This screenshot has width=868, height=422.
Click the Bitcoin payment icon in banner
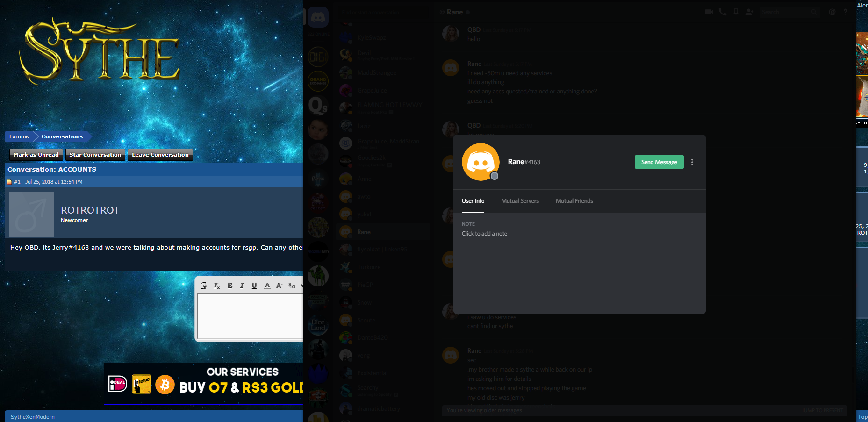coord(165,385)
